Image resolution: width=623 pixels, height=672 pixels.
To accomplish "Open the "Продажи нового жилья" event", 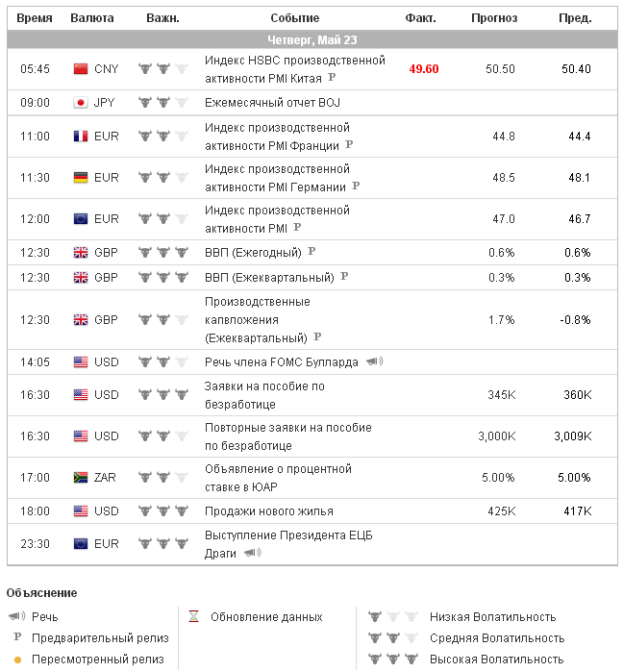I will click(268, 510).
